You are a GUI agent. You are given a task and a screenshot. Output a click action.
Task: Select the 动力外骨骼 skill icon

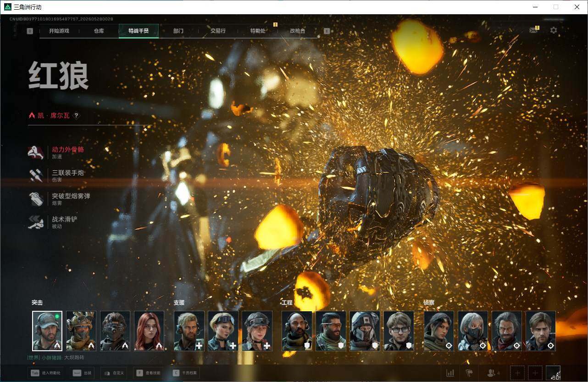click(x=36, y=152)
